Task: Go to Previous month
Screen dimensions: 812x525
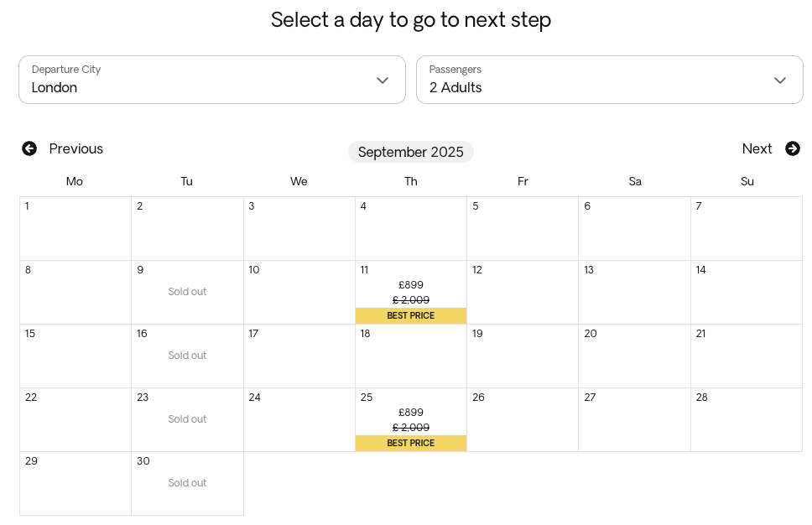Action: (63, 148)
